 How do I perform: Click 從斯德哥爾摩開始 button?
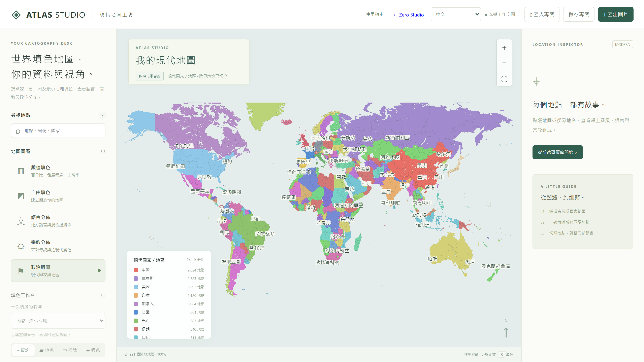[557, 152]
